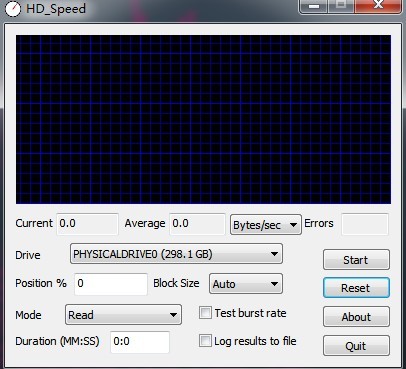Open the About dialog
Image resolution: width=406 pixels, height=369 pixels.
(x=356, y=317)
